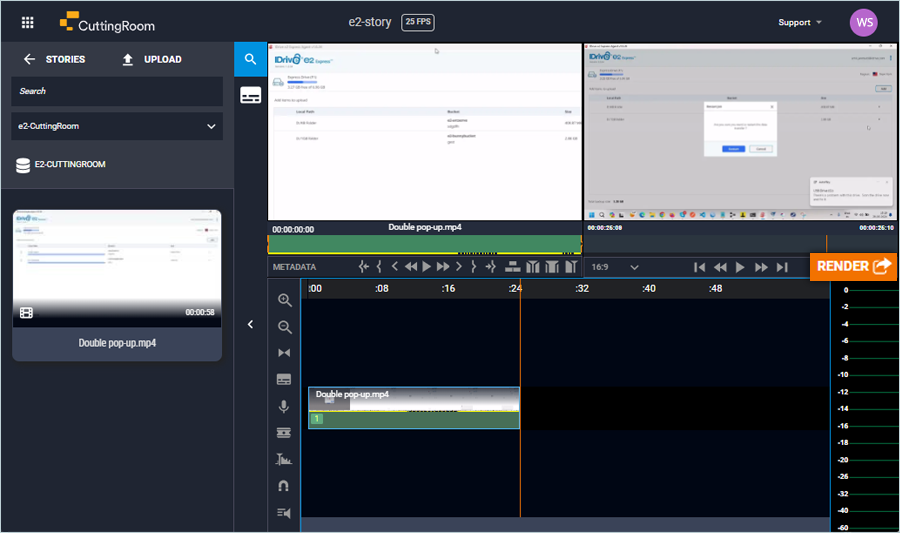The width and height of the screenshot is (900, 533).
Task: Open the Support dropdown menu
Action: 800,22
